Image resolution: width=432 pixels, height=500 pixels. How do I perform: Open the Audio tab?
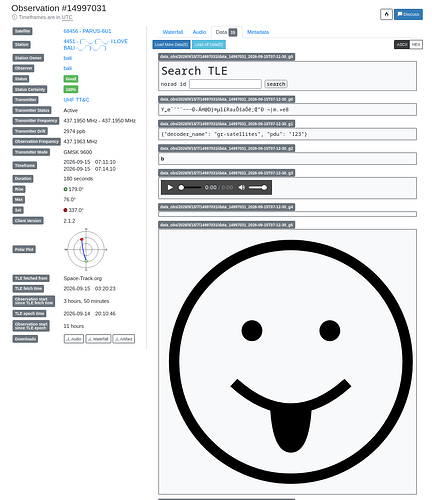point(199,32)
